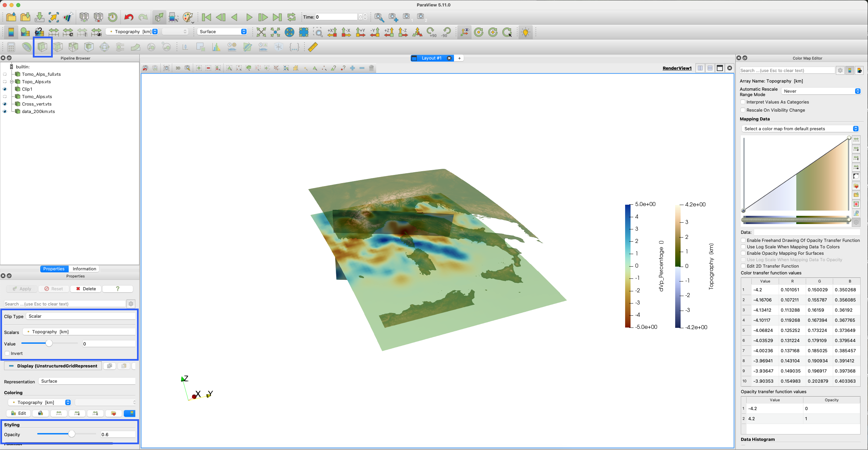Select the Contour filter icon
This screenshot has width=868, height=450.
[x=26, y=47]
